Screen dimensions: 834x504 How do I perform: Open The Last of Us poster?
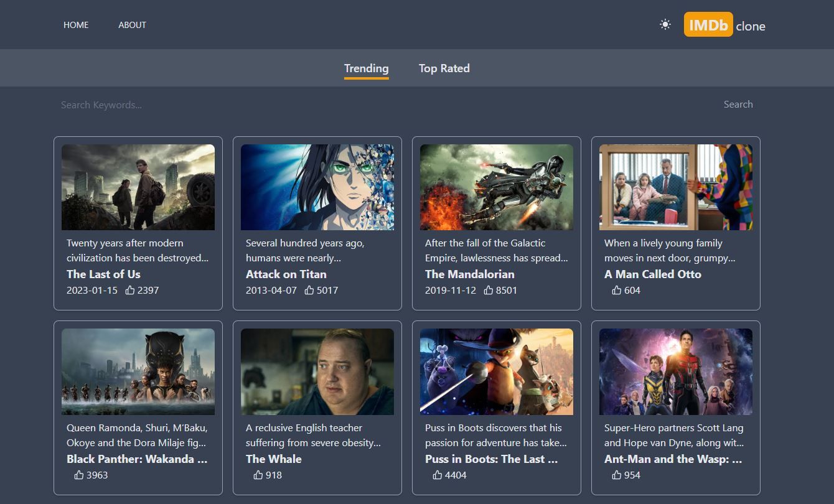(138, 187)
